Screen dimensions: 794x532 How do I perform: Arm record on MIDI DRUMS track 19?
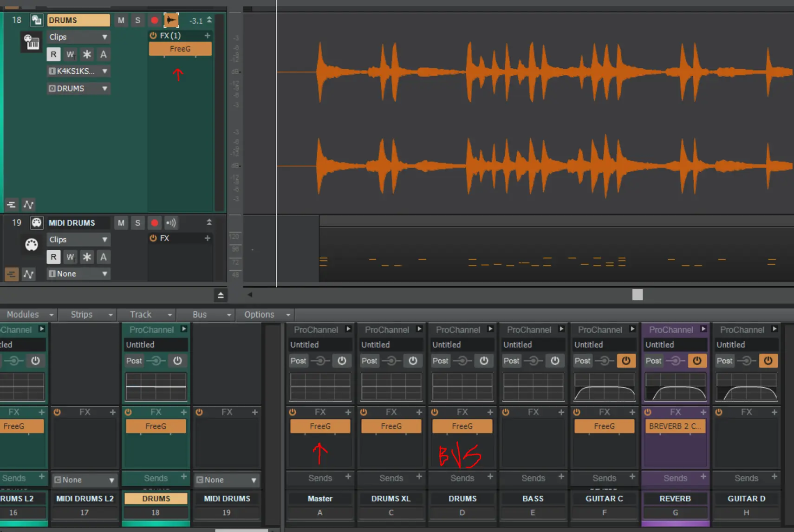[x=155, y=223]
